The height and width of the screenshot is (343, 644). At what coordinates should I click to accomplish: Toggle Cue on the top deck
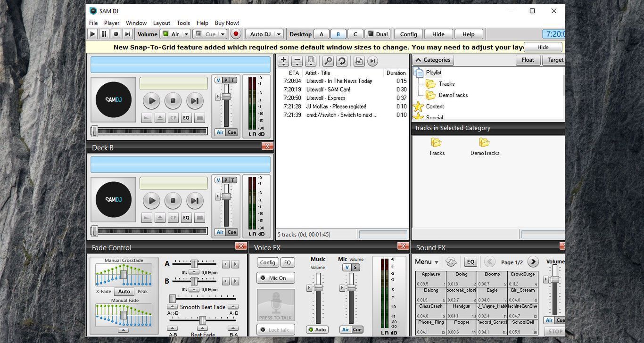click(x=231, y=132)
